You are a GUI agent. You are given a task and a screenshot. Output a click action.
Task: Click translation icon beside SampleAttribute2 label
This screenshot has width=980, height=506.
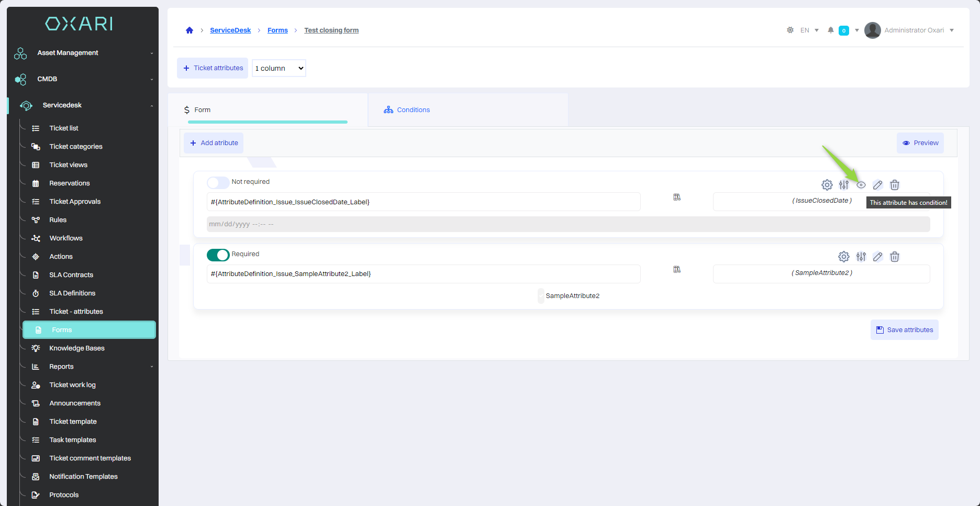coord(677,270)
